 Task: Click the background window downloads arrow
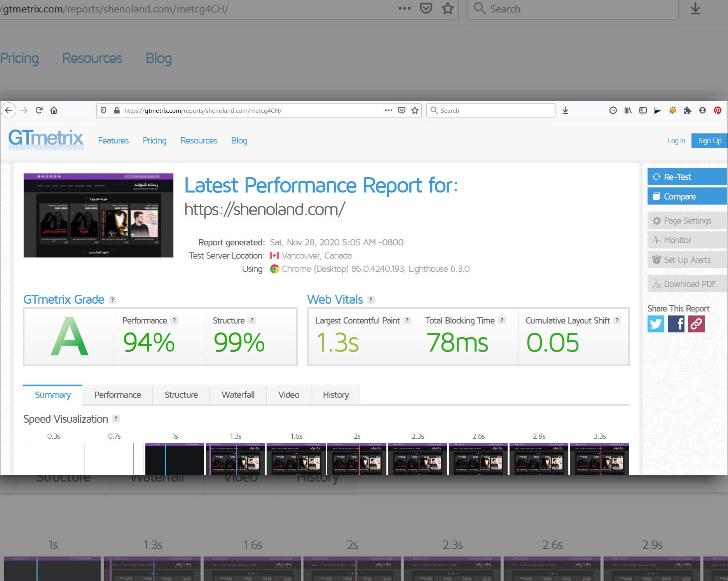695,9
